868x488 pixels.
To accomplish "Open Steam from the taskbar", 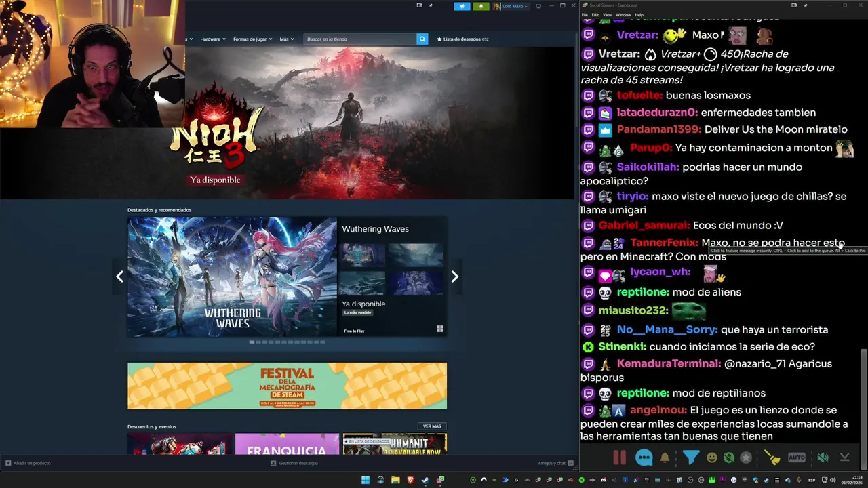I will pos(425,480).
